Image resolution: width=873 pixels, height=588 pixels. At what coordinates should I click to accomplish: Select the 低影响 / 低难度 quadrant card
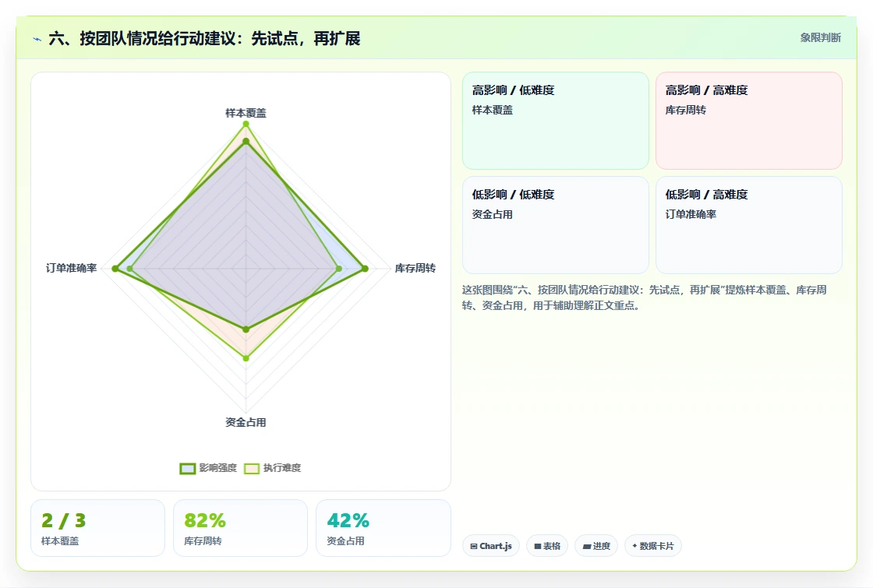click(556, 225)
